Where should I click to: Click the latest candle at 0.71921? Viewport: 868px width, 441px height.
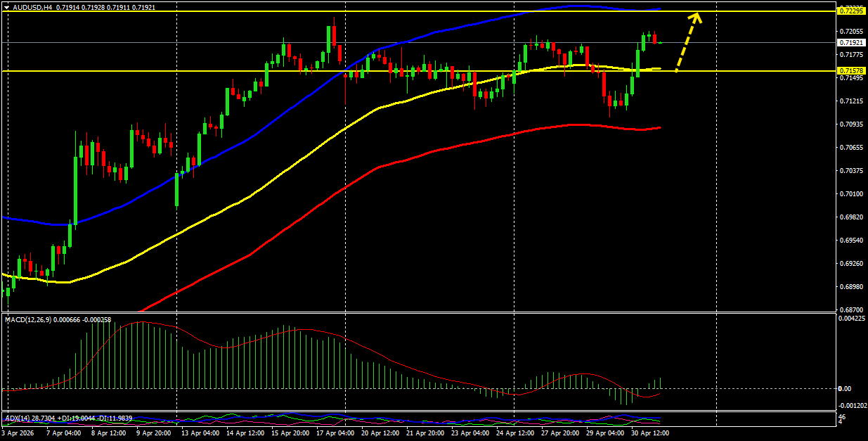pos(660,43)
